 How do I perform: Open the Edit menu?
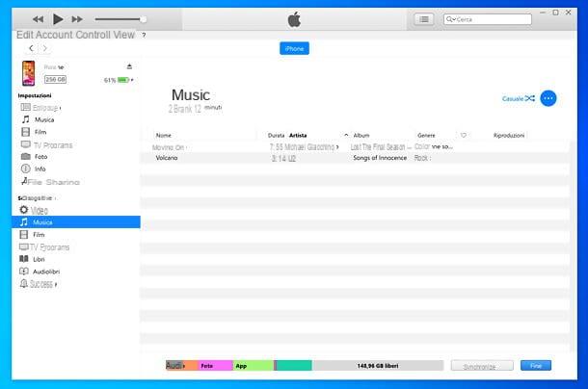pyautogui.click(x=25, y=35)
